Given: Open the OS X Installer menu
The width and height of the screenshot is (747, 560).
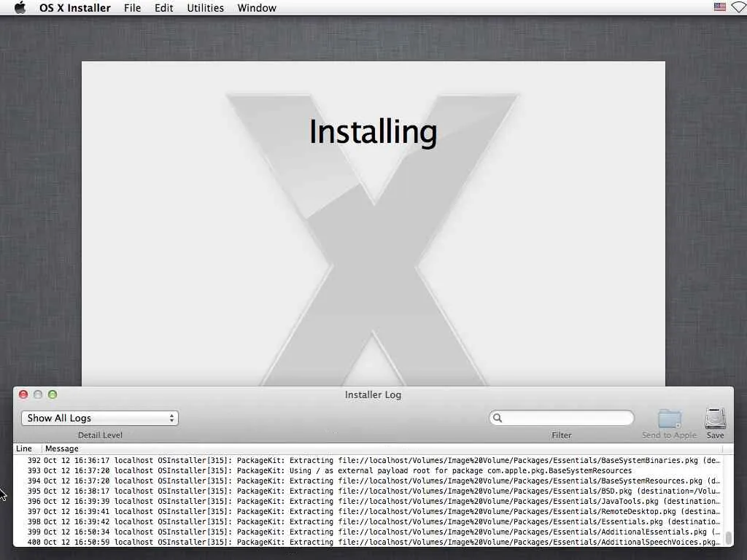Looking at the screenshot, I should click(x=75, y=7).
